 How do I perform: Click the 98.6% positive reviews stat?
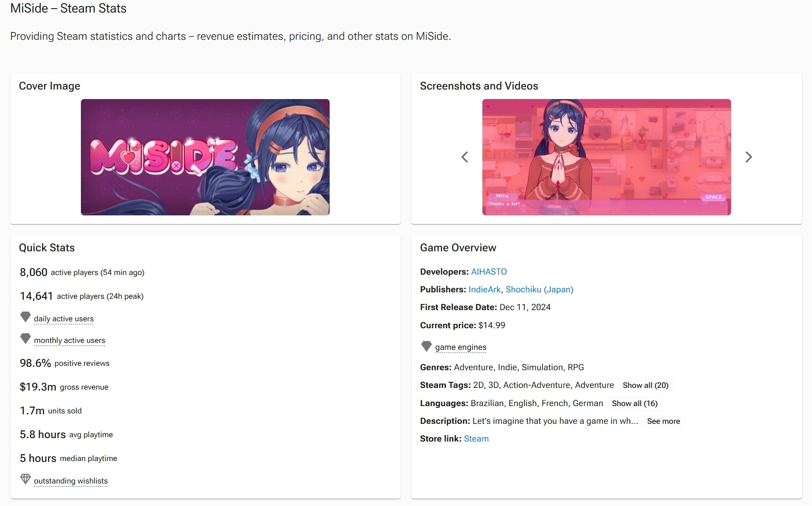pyautogui.click(x=65, y=363)
